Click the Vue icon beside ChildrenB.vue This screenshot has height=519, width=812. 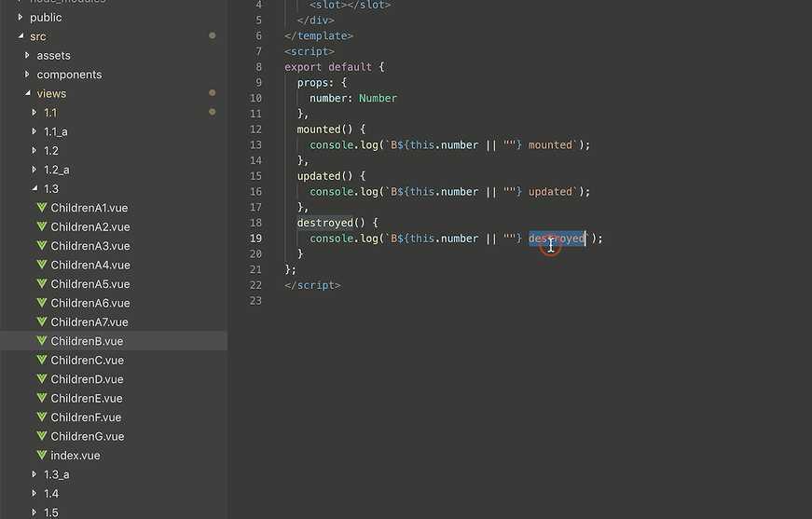click(42, 341)
